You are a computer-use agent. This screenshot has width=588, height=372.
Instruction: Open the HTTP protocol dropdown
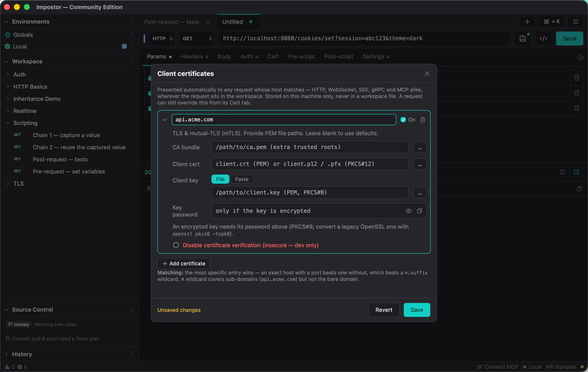click(162, 39)
